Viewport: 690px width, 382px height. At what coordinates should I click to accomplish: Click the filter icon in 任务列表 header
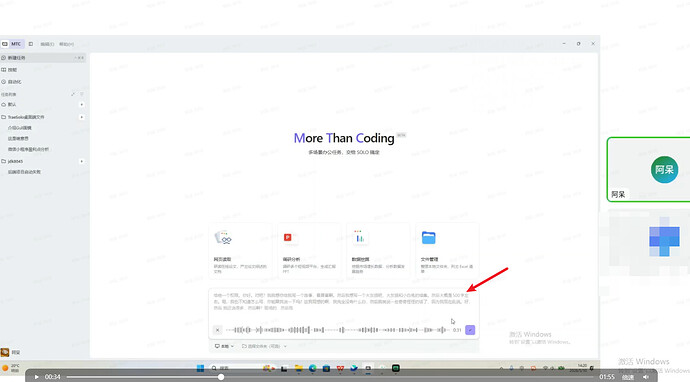tap(81, 94)
